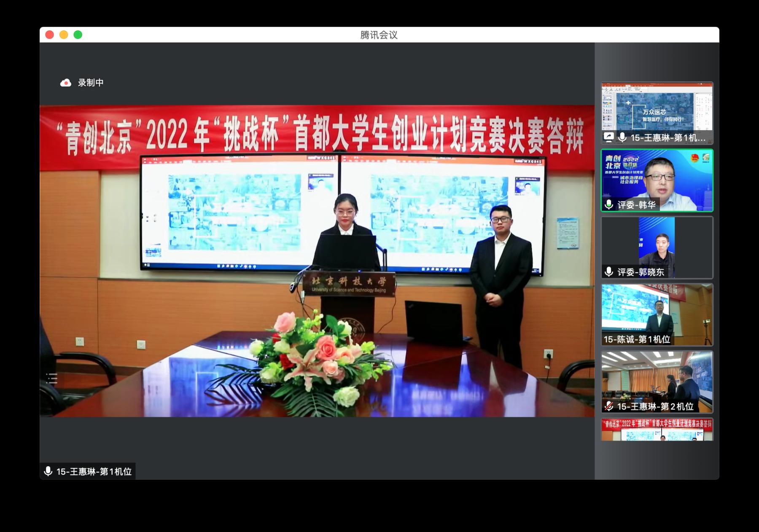
Task: Click the cloud recording indicator icon
Action: click(65, 83)
